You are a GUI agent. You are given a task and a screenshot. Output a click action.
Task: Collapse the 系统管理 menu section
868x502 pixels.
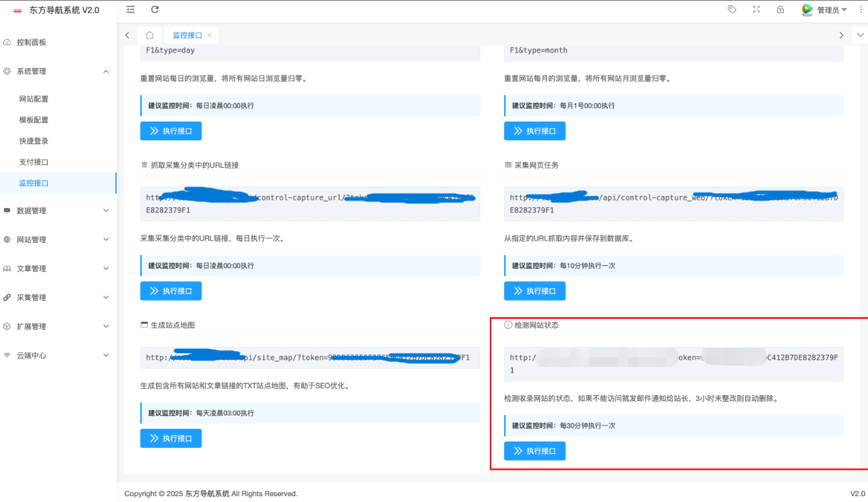click(57, 71)
